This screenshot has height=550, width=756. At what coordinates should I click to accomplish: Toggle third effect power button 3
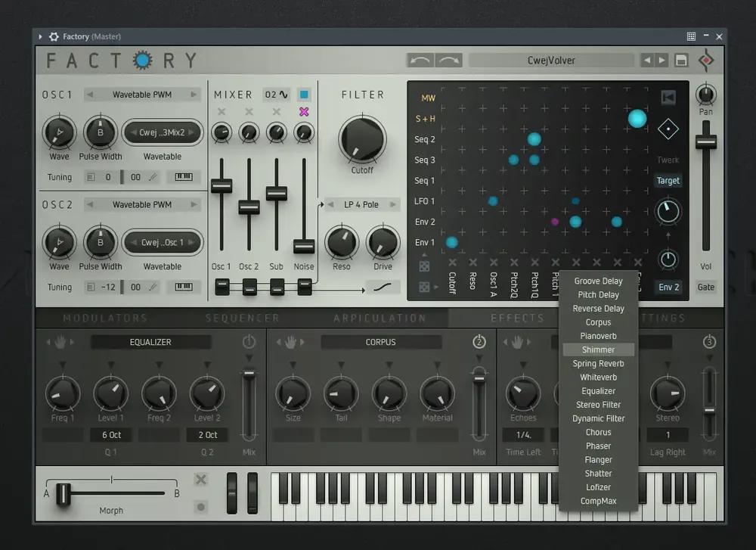[709, 342]
